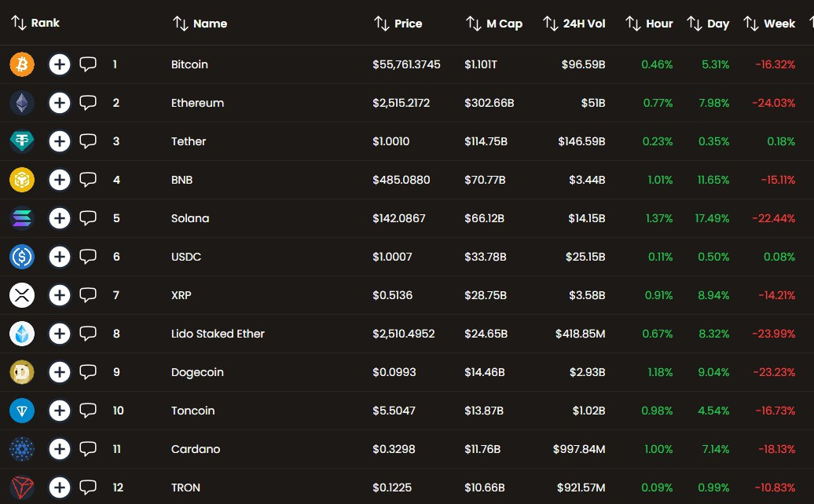Add USDC using its plus icon
The height and width of the screenshot is (504, 814).
60,257
